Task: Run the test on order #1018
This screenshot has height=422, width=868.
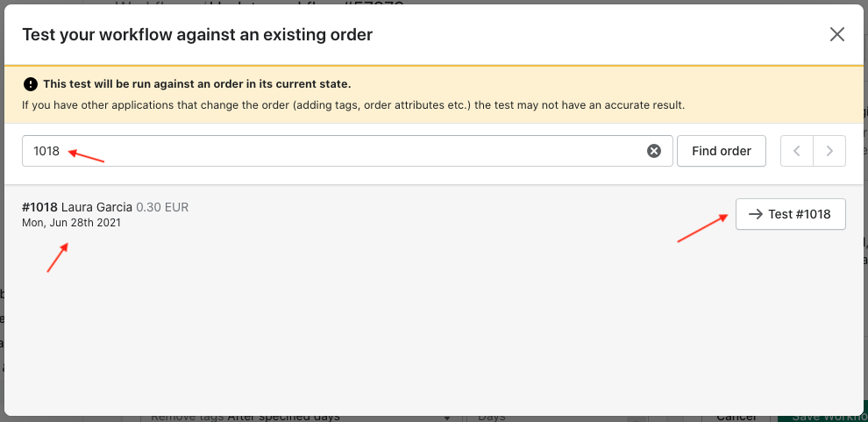Action: (x=791, y=214)
